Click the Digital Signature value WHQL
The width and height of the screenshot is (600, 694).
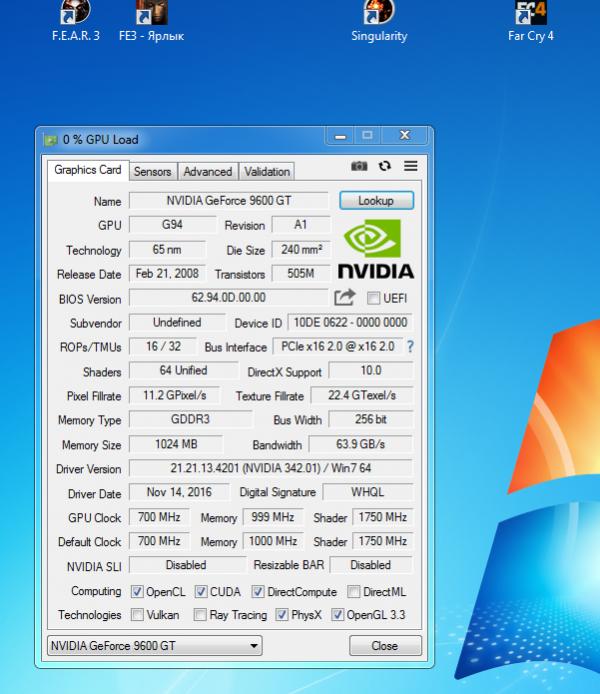(368, 492)
